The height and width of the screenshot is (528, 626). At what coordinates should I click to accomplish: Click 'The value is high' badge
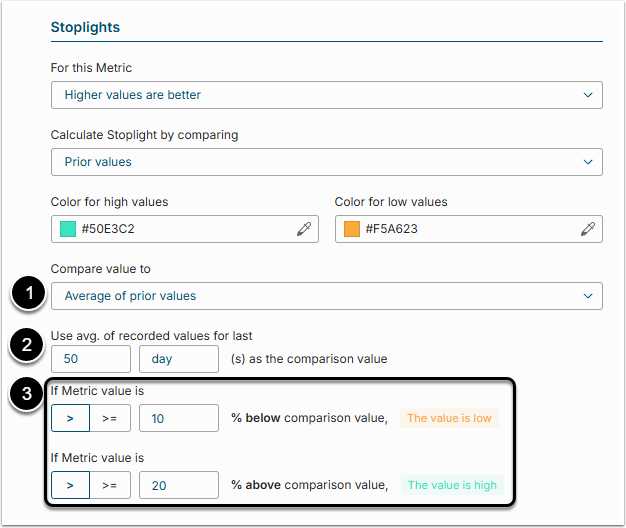click(x=451, y=485)
